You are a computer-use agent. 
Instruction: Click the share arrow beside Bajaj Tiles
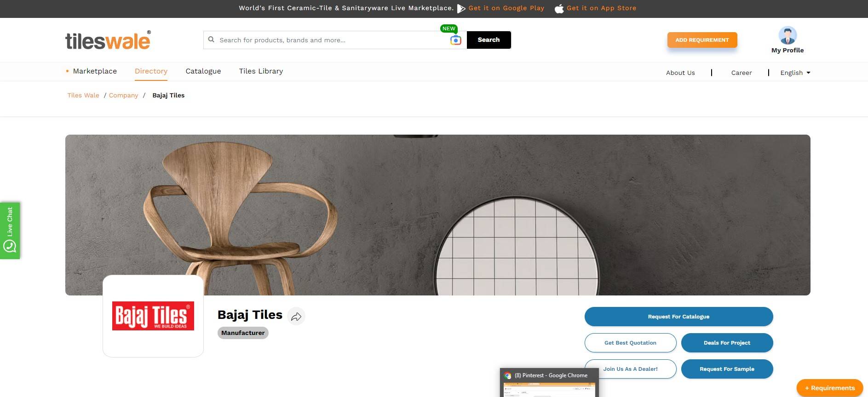click(296, 316)
